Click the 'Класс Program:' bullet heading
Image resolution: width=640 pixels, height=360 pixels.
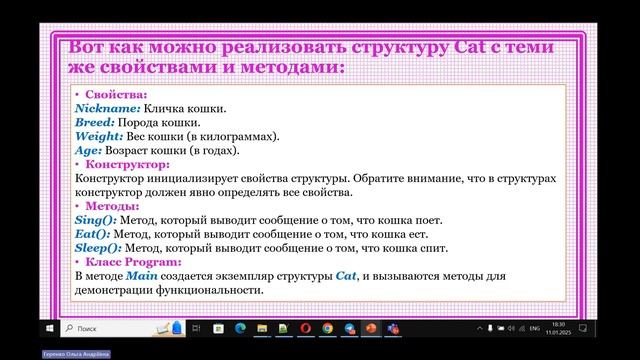[x=133, y=262]
